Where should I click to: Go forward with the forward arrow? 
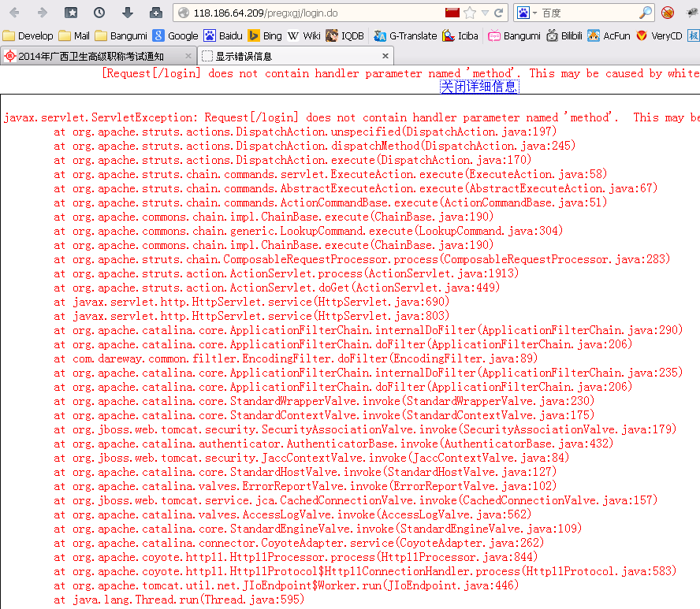(x=43, y=13)
